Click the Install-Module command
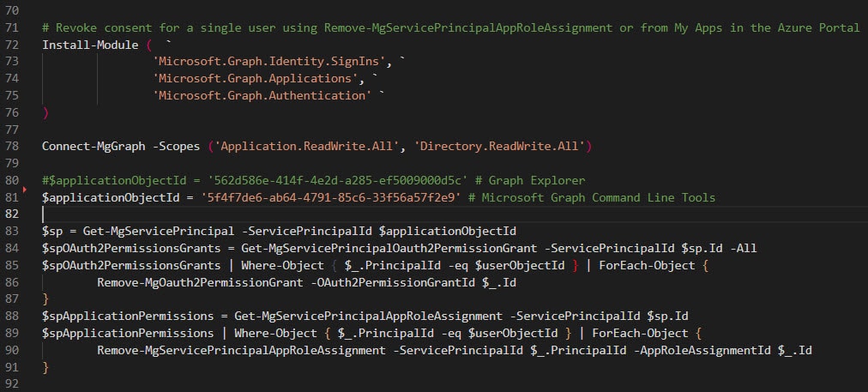Image resolution: width=868 pixels, height=392 pixels. pyautogui.click(x=90, y=45)
